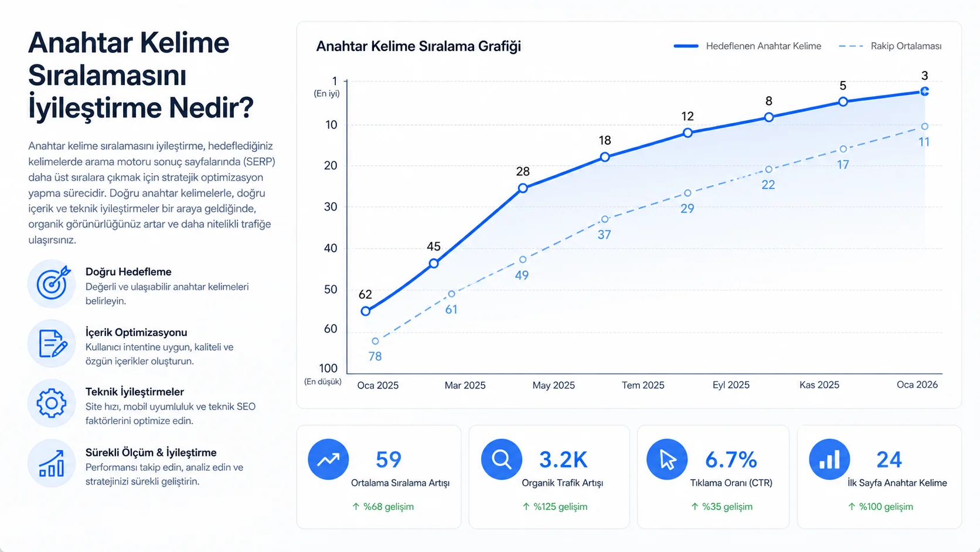Click the final data point labeled 3
Viewport: 980px width, 552px height.
pyautogui.click(x=924, y=92)
